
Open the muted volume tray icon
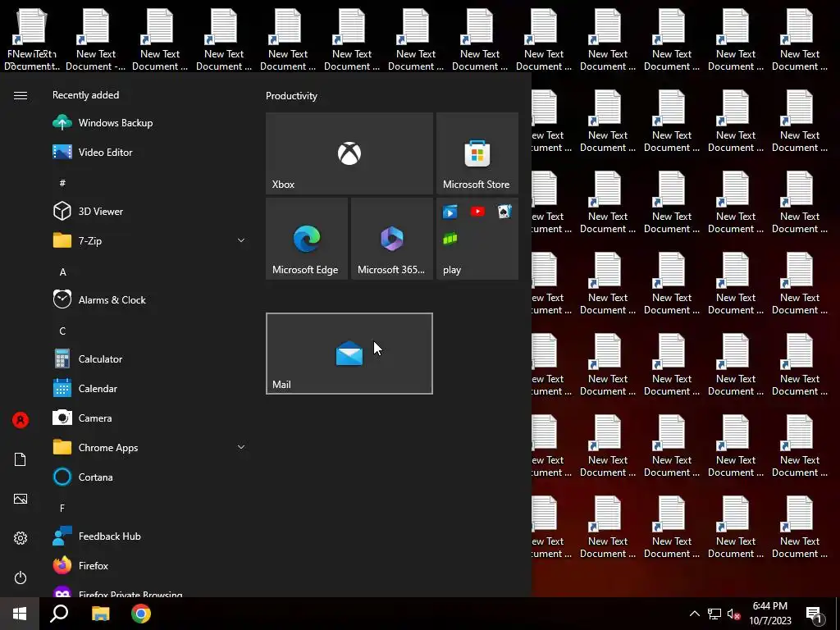click(734, 614)
